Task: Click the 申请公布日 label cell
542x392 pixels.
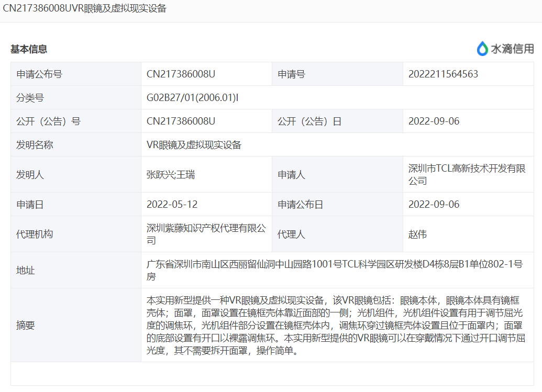Action: (x=337, y=205)
